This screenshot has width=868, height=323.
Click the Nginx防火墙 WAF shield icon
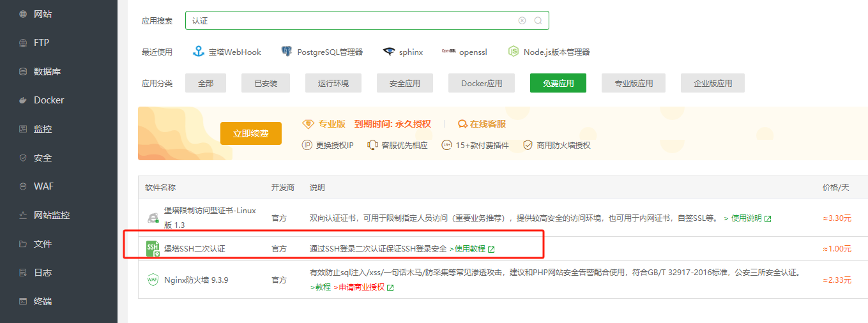tap(153, 280)
